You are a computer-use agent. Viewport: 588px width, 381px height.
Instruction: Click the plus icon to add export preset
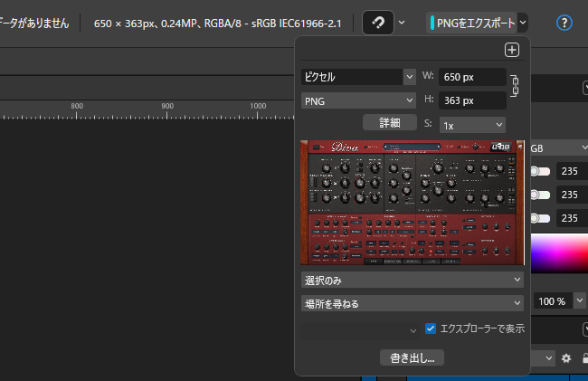coord(512,51)
